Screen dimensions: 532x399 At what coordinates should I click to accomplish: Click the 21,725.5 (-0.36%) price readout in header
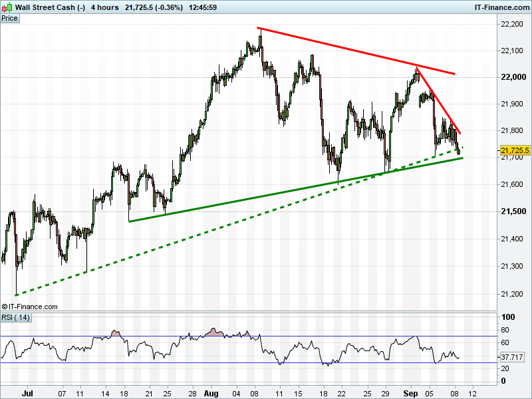[x=154, y=7]
